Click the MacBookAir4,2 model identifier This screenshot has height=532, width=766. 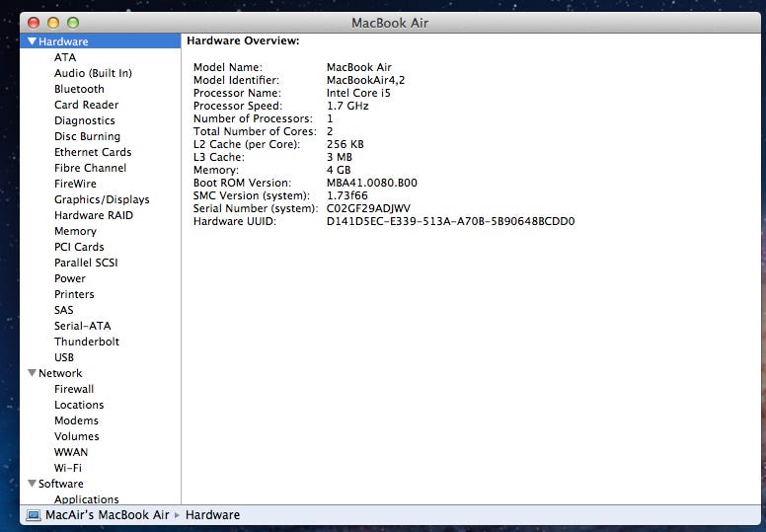pos(365,80)
